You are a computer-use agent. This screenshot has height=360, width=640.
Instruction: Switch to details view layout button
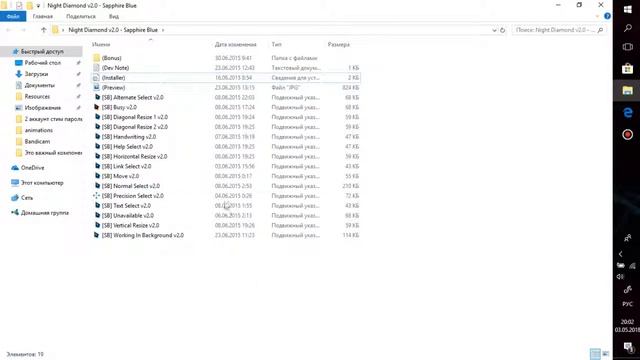595,353
